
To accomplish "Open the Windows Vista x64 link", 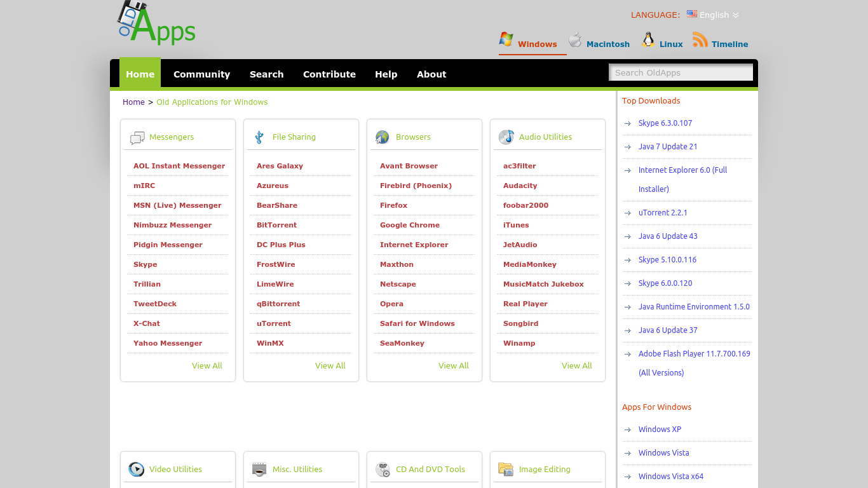I will 671,477.
